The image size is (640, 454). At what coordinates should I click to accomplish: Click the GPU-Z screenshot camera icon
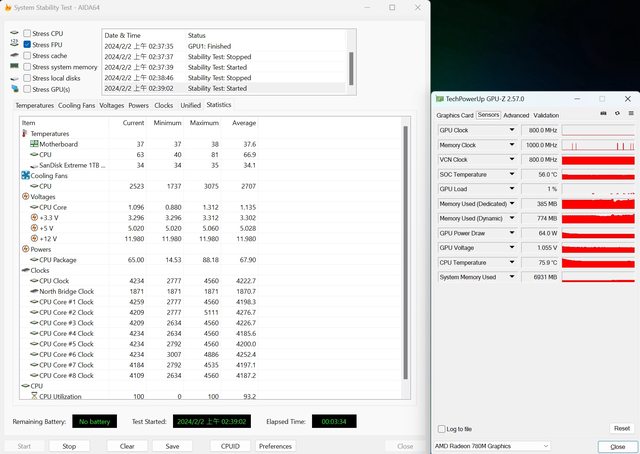[602, 115]
